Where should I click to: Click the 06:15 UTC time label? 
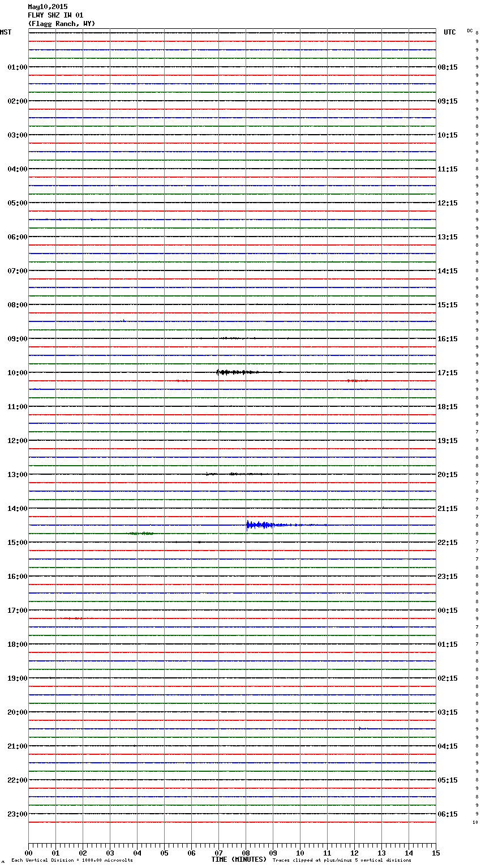point(448,814)
